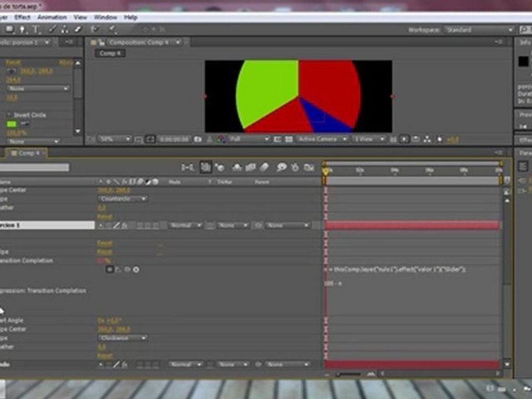Open the Help menu
This screenshot has width=532, height=399.
[131, 17]
